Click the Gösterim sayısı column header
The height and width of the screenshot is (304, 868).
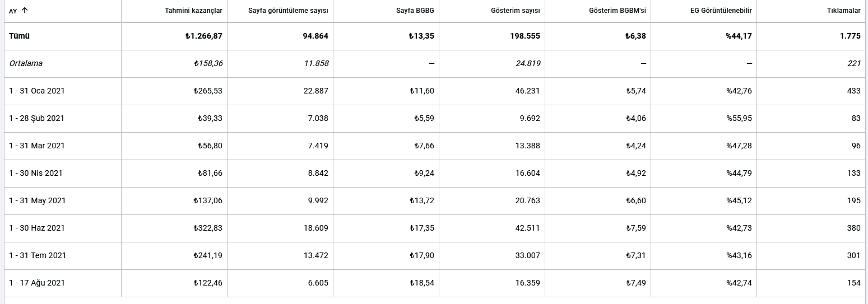tap(514, 11)
